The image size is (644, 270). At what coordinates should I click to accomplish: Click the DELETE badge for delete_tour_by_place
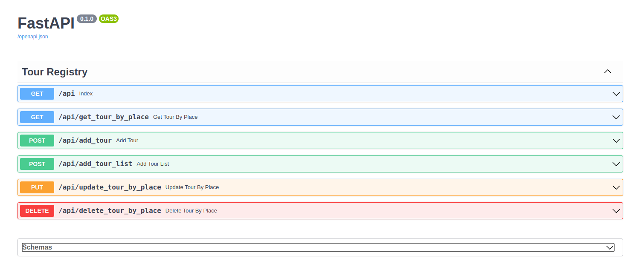pyautogui.click(x=37, y=211)
